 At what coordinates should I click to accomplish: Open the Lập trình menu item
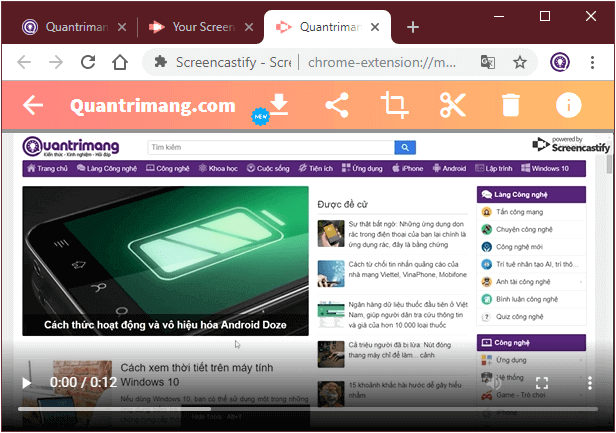493,168
